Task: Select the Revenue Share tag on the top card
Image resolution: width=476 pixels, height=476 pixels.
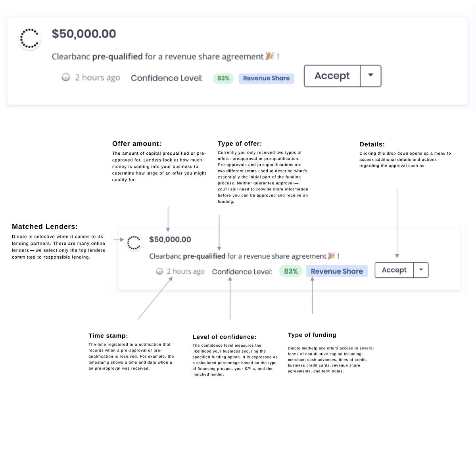Action: point(266,78)
